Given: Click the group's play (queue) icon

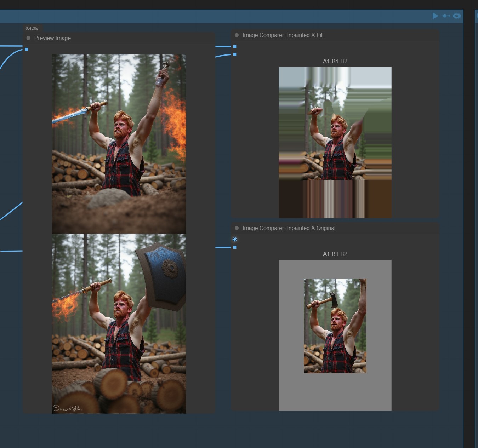Looking at the screenshot, I should click(x=435, y=16).
